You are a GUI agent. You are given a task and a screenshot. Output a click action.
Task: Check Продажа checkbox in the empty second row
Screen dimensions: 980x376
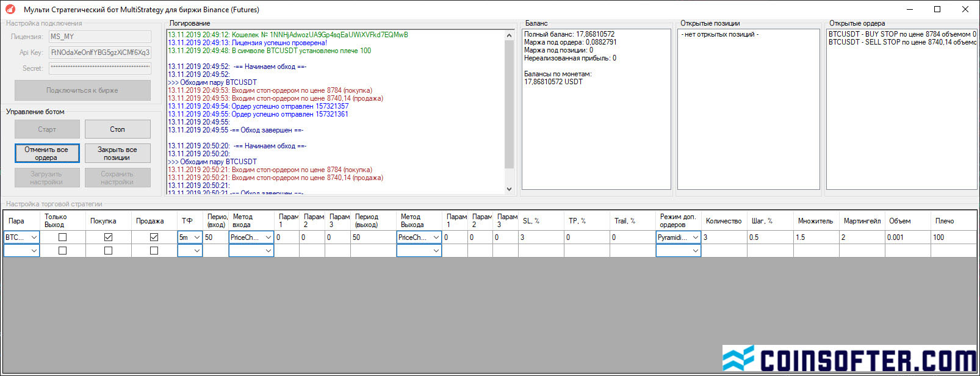click(154, 250)
